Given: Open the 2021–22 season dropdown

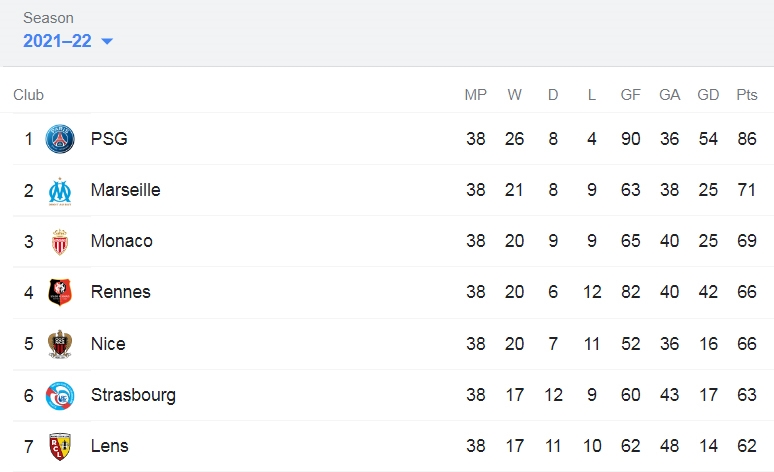Looking at the screenshot, I should coord(68,41).
